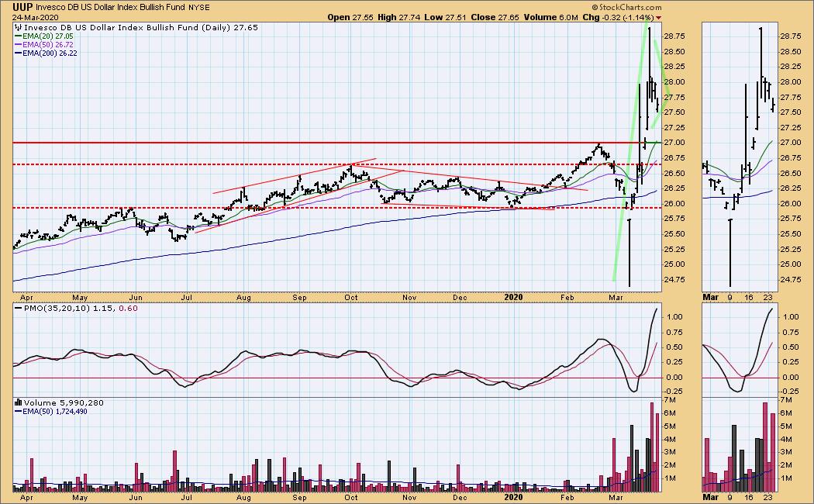The height and width of the screenshot is (504, 814).
Task: Click the red down-triangle beside the Chg value
Action: coord(659,18)
